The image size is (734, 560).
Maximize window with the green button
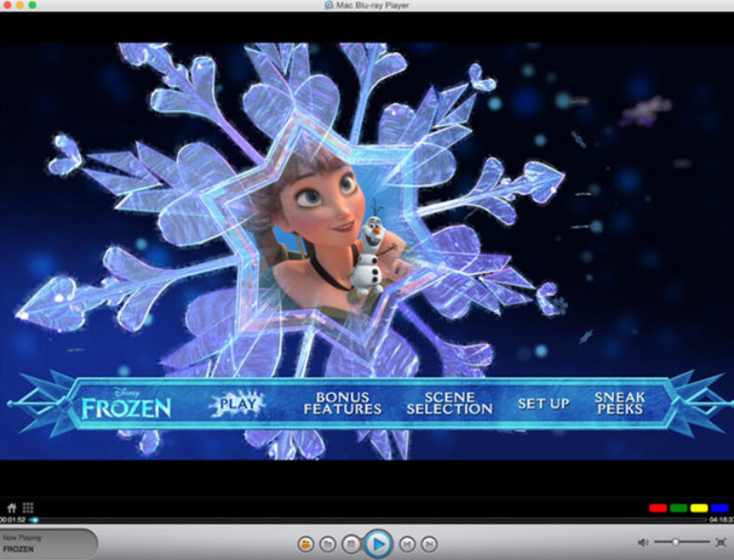(33, 6)
